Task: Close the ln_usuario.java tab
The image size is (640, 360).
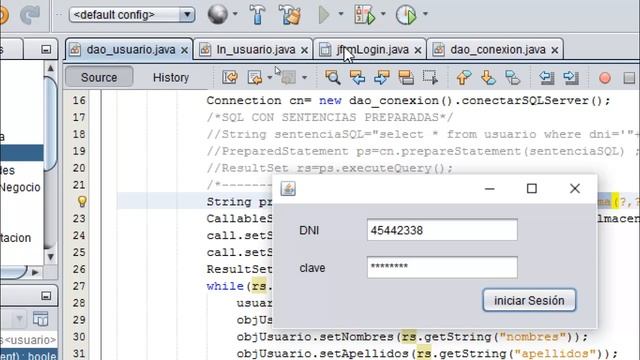Action: pos(304,50)
